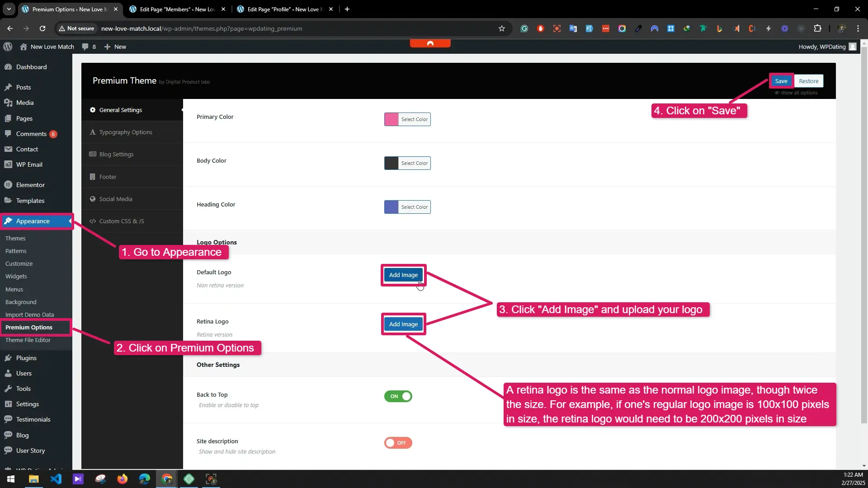The image size is (868, 488).
Task: Open the Windows Start menu
Action: point(11,479)
